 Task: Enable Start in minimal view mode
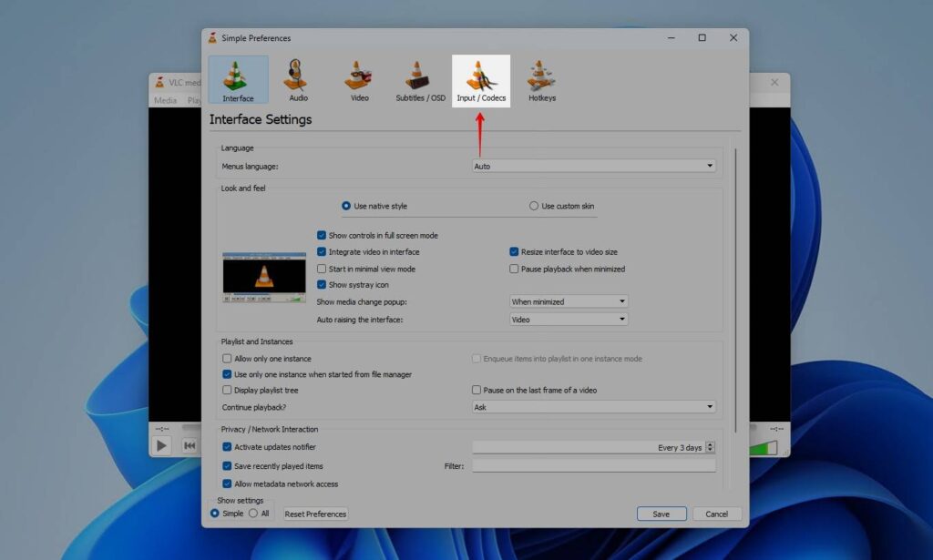pos(322,270)
